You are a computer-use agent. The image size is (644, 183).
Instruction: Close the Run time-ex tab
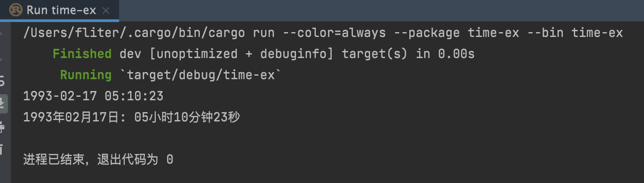(x=106, y=11)
